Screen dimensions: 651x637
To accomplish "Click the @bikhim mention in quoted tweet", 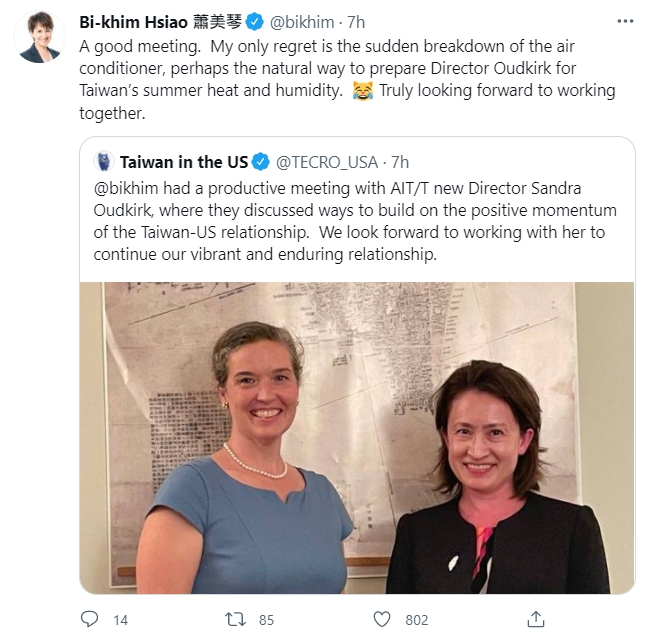I will (126, 188).
